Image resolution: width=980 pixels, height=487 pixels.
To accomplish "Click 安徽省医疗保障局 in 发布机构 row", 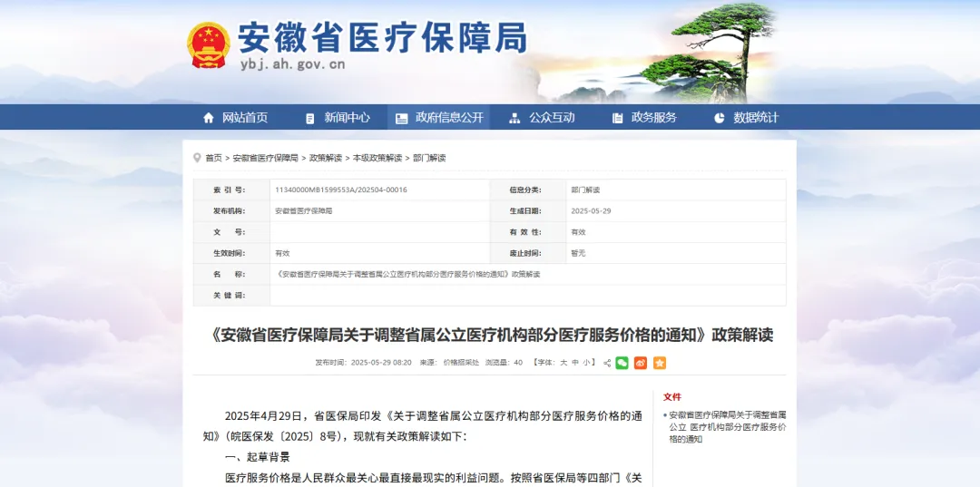I will click(304, 211).
